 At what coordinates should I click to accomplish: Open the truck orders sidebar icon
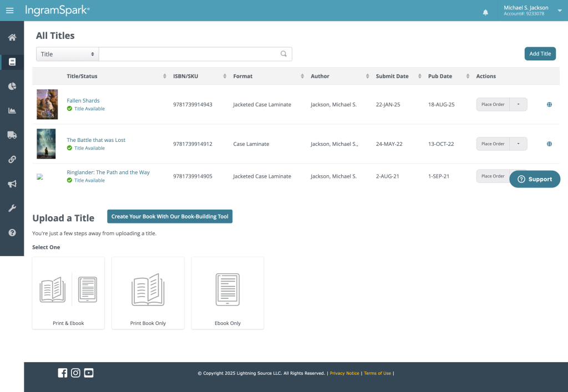pyautogui.click(x=12, y=135)
